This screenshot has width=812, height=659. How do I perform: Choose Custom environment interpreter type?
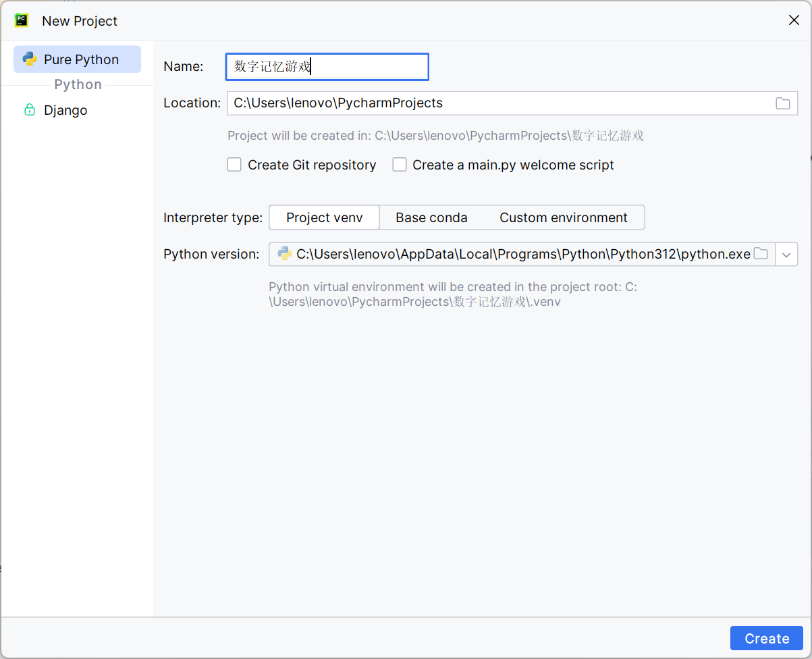coord(563,217)
